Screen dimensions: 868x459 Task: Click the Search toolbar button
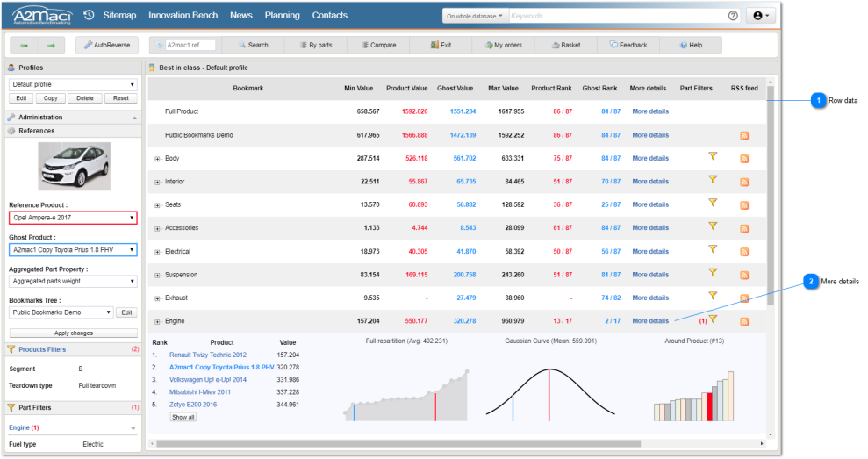(253, 46)
